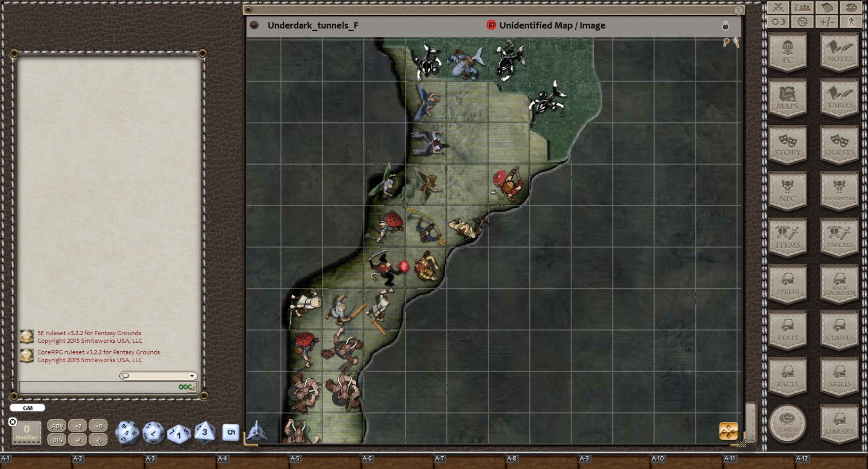Open the Party Sheet icon
Screen dimensions: 868x469
[802, 8]
